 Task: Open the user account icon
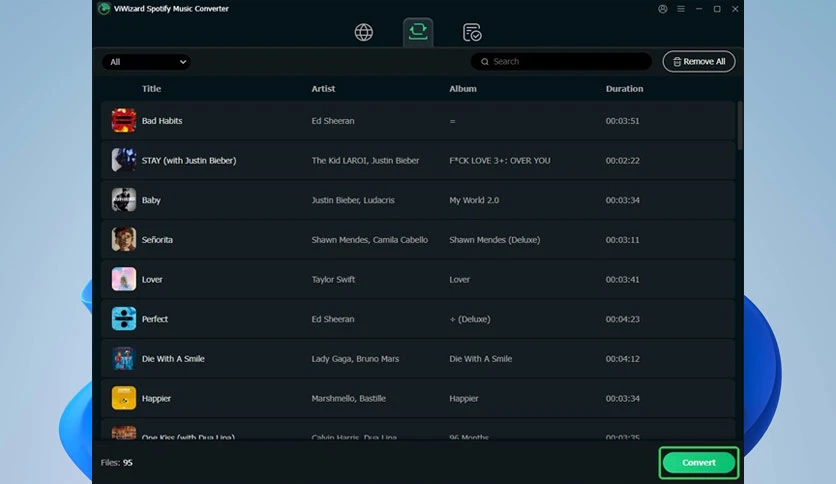click(663, 9)
